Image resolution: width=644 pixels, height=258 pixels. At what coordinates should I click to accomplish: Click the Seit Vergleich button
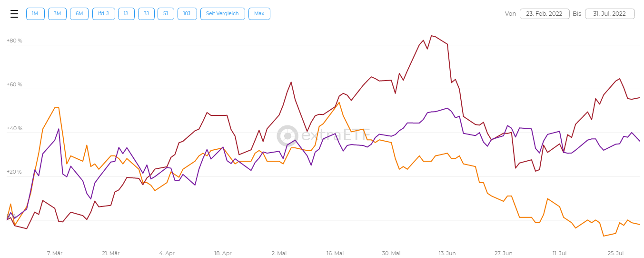[223, 14]
